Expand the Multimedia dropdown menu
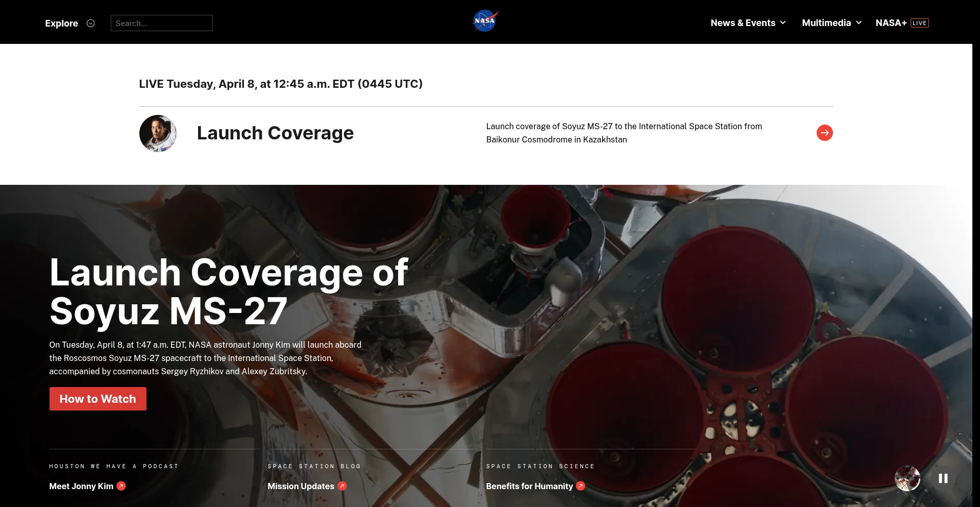980x507 pixels. [831, 23]
